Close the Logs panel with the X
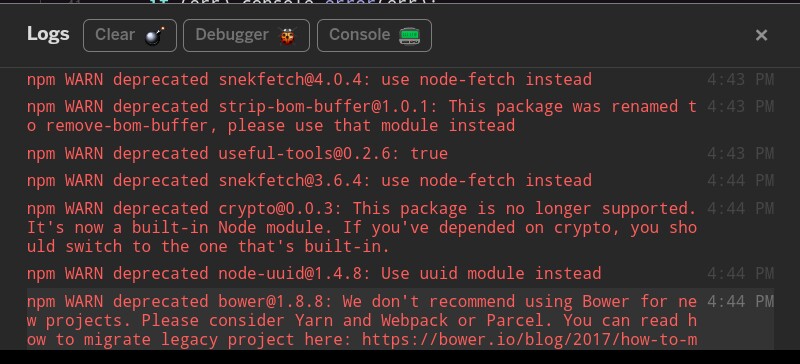The width and height of the screenshot is (800, 364). click(761, 35)
